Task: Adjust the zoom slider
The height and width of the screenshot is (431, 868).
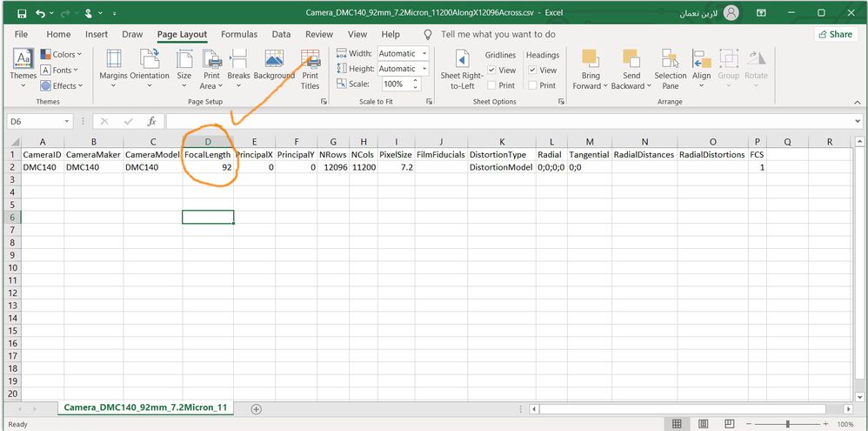Action: 787,424
